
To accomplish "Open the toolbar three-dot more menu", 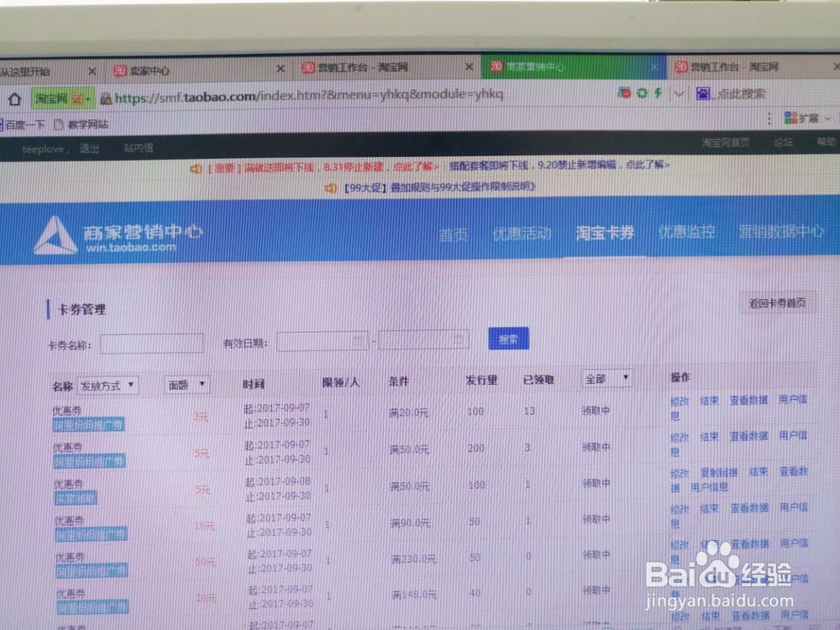I will (x=769, y=118).
